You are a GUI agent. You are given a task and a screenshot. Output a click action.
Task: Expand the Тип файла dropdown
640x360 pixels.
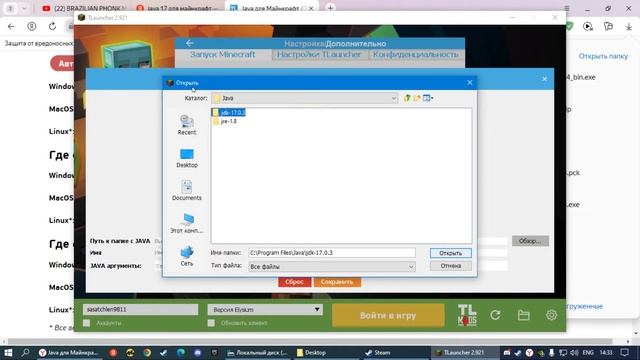click(331, 267)
